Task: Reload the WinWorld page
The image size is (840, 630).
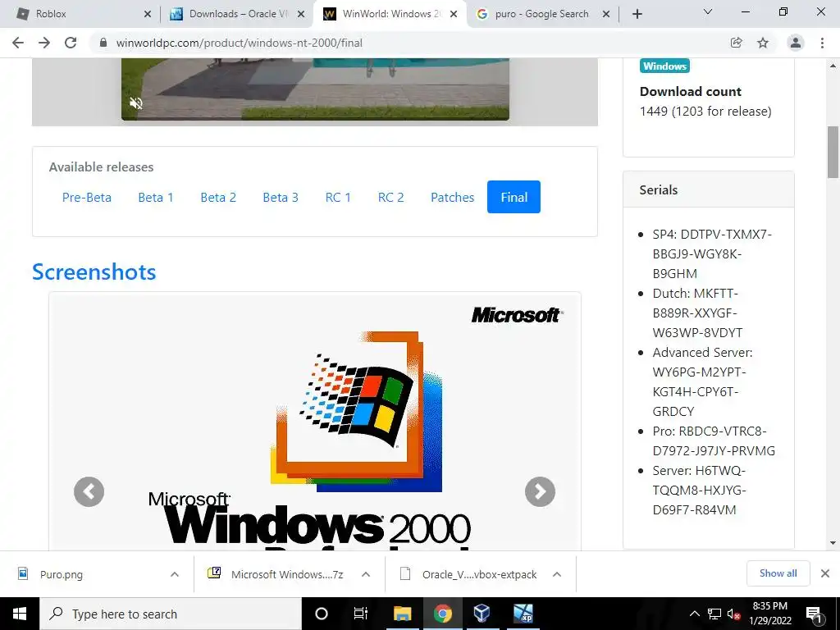Action: pos(71,43)
